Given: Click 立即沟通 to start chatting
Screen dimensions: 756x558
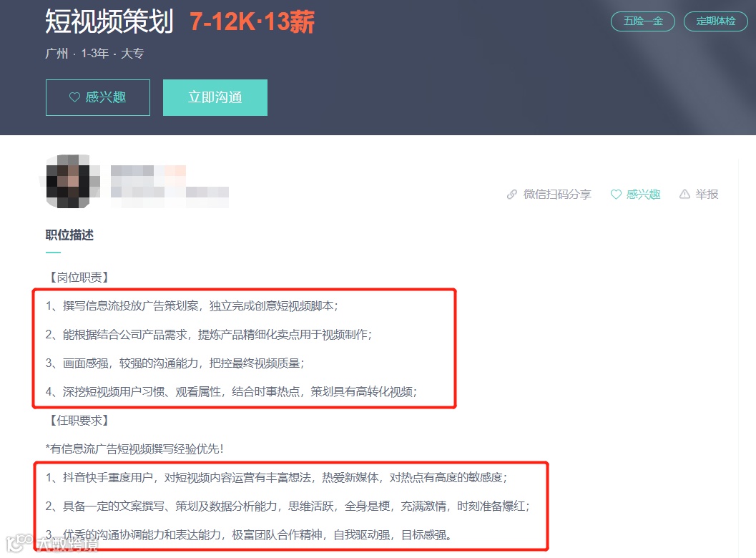Looking at the screenshot, I should tap(215, 97).
